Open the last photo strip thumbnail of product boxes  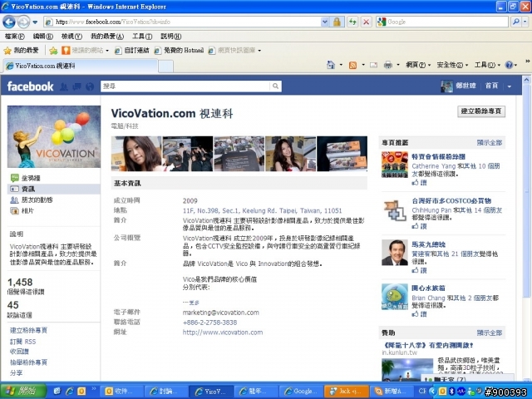pos(342,154)
